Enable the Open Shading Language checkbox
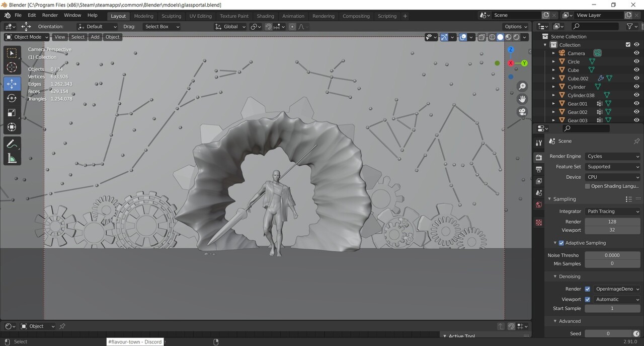Viewport: 644px width, 346px height. coord(588,186)
